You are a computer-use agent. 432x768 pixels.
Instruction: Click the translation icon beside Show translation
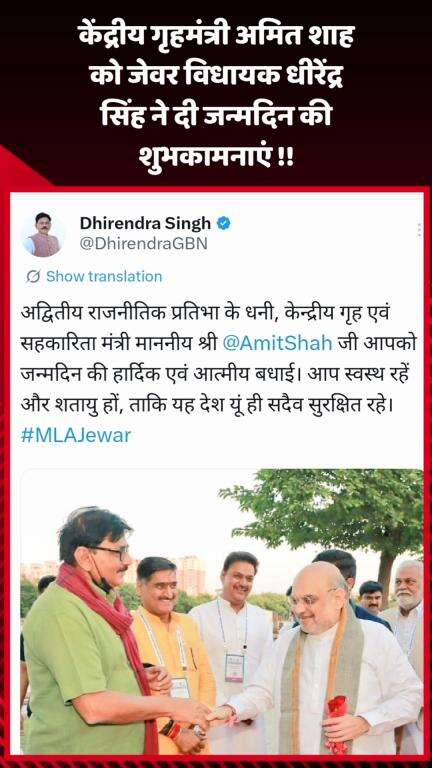[33, 277]
